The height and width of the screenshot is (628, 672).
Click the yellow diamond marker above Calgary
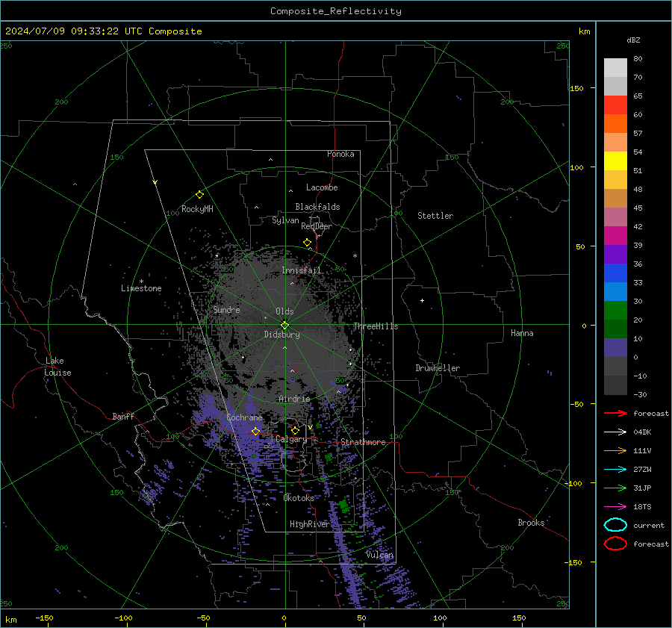coord(295,430)
